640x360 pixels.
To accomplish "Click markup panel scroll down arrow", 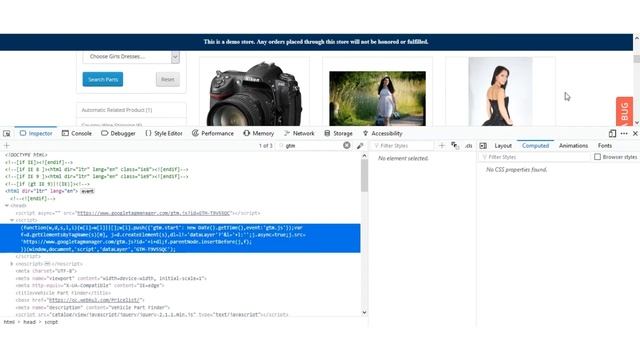I will point(364,313).
